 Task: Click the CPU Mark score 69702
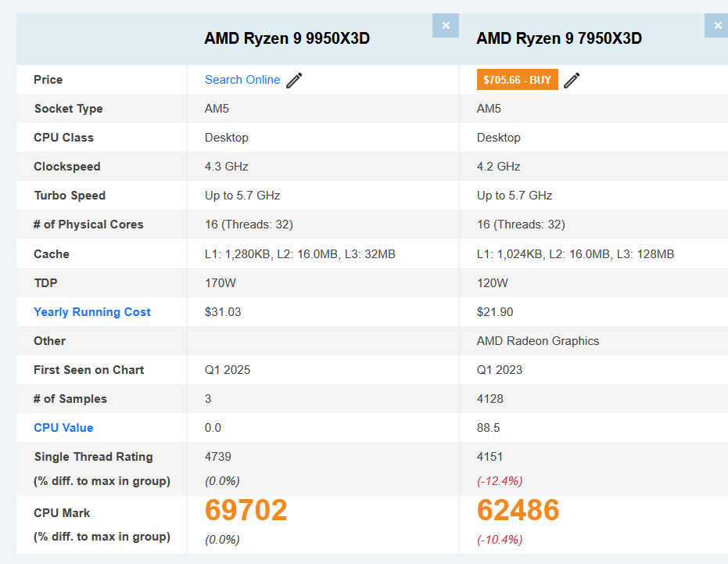246,510
